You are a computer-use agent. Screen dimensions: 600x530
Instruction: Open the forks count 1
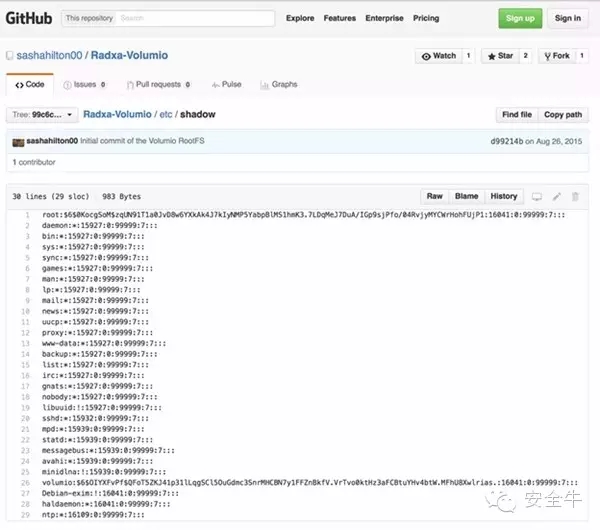tap(582, 56)
